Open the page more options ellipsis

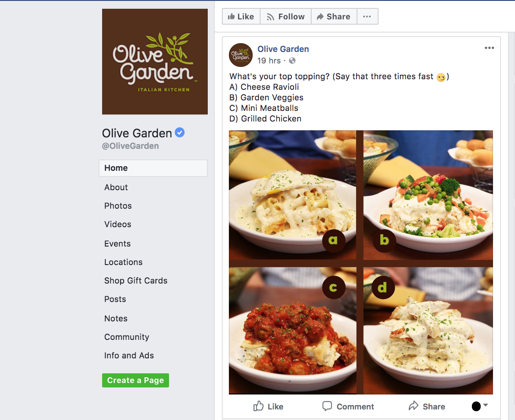(367, 16)
